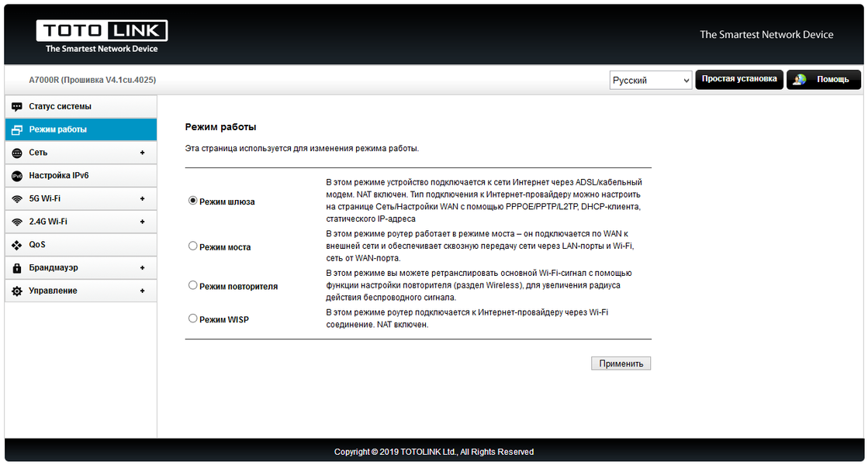Click the Режим повторителя label text
868x465 pixels.
[x=239, y=287]
